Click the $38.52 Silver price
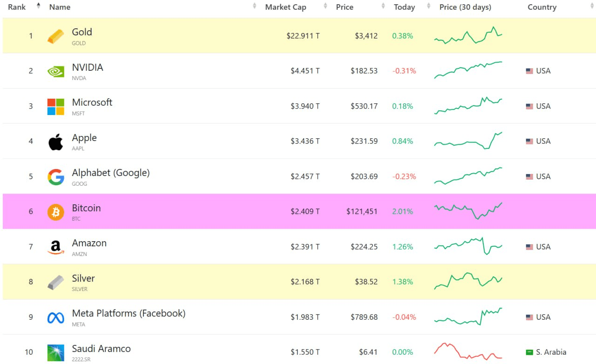Screen dimensions: 596x364 point(366,282)
